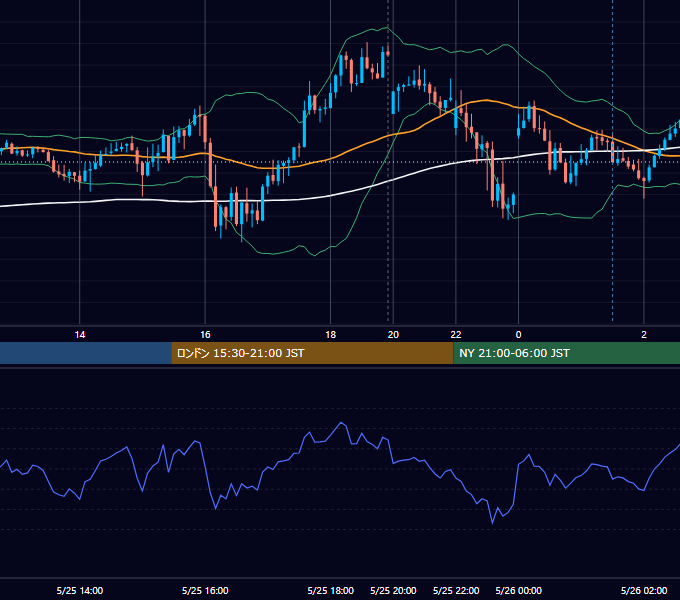Viewport: 680px width, 600px height.
Task: Click the 2 hour label on time axis
Action: (644, 335)
